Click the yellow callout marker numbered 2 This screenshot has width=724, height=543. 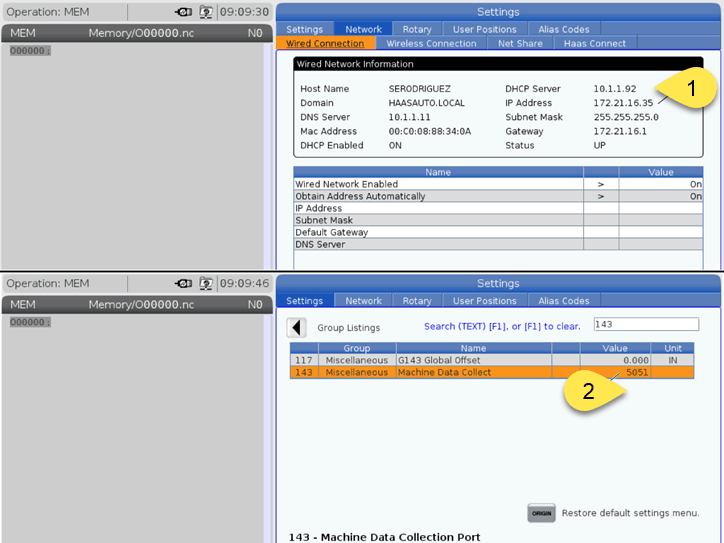[x=589, y=391]
